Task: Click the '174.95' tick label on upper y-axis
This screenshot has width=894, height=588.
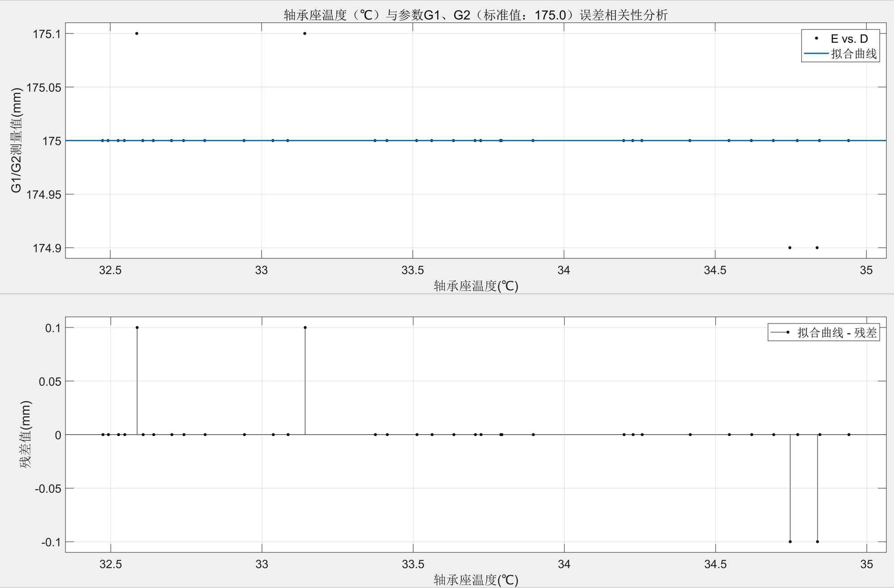Action: (44, 194)
